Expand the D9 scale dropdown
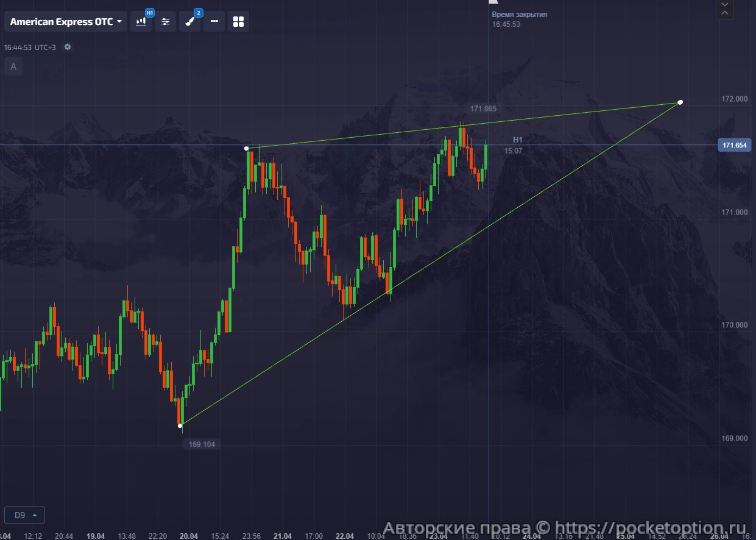Viewport: 756px width, 540px height. click(x=24, y=515)
